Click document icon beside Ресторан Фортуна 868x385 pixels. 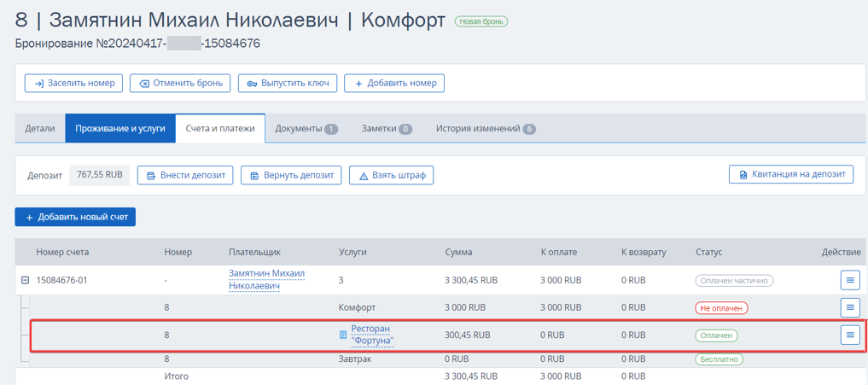coord(343,335)
